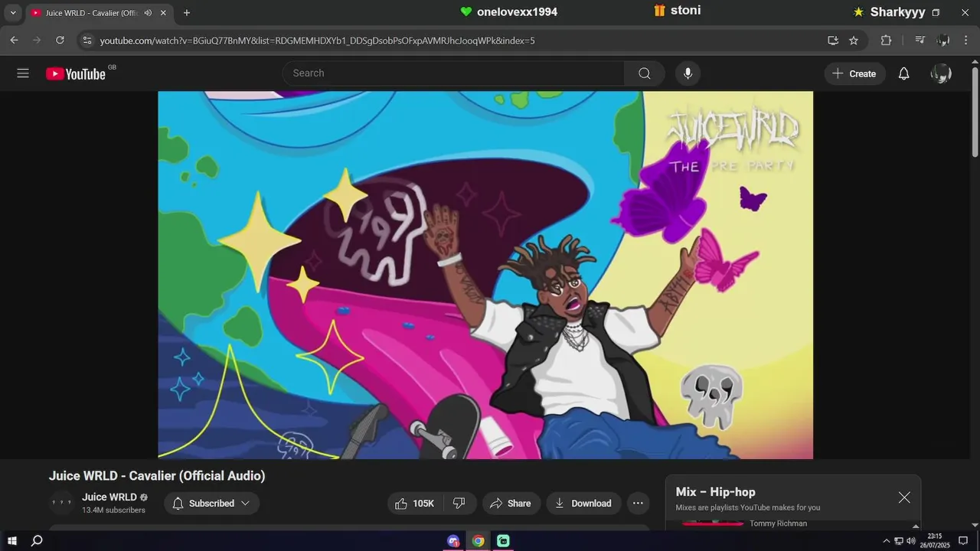
Task: Go back in Chrome
Action: click(14, 41)
